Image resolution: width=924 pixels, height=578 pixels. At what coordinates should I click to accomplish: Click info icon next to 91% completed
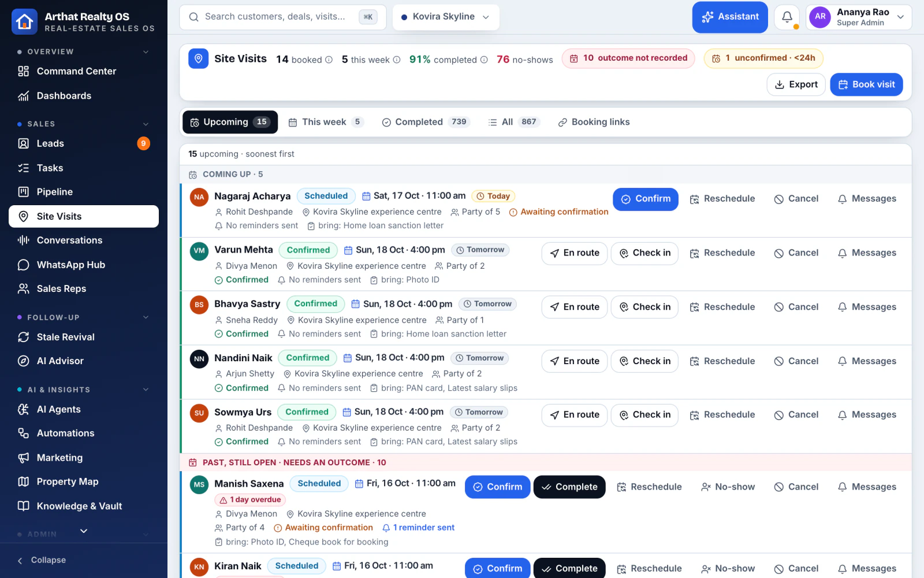click(484, 60)
